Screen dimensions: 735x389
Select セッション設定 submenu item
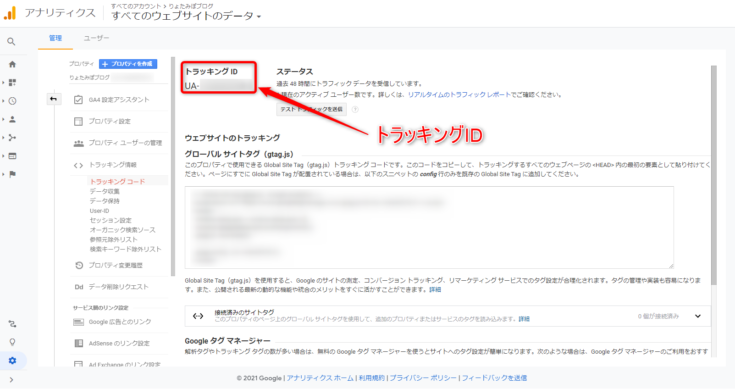tap(111, 220)
